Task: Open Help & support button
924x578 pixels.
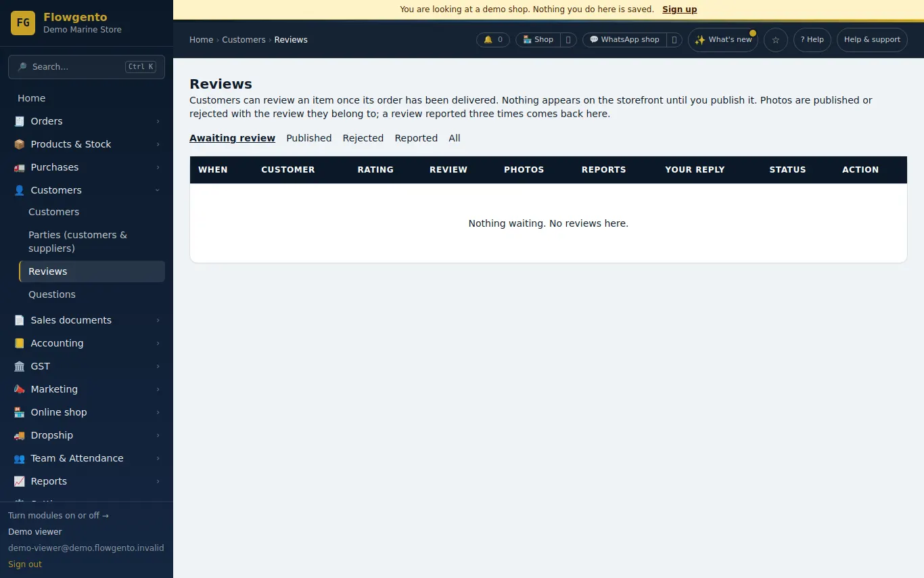Action: click(872, 40)
